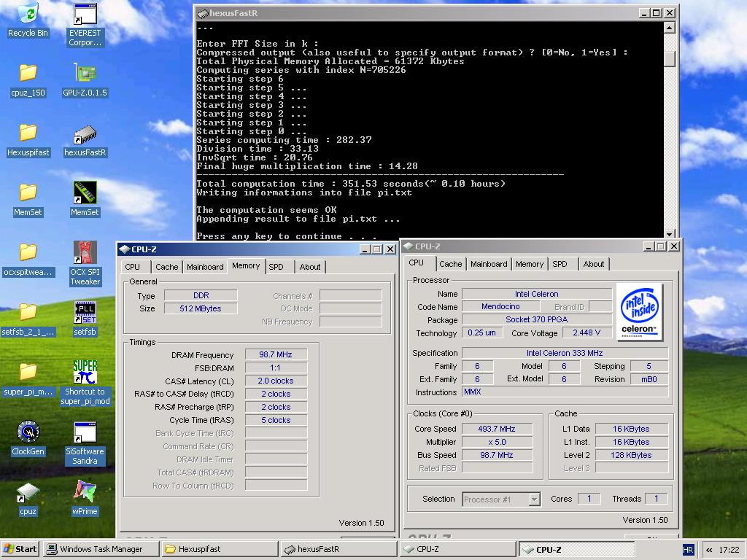The height and width of the screenshot is (560, 747).
Task: Click the Instructions MMX field
Action: tap(565, 392)
